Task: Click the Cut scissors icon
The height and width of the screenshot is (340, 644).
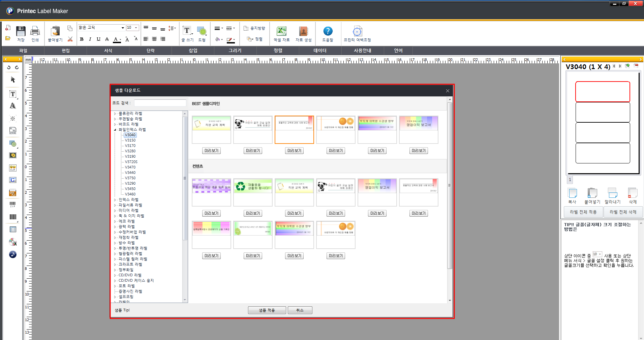Action: click(x=70, y=39)
